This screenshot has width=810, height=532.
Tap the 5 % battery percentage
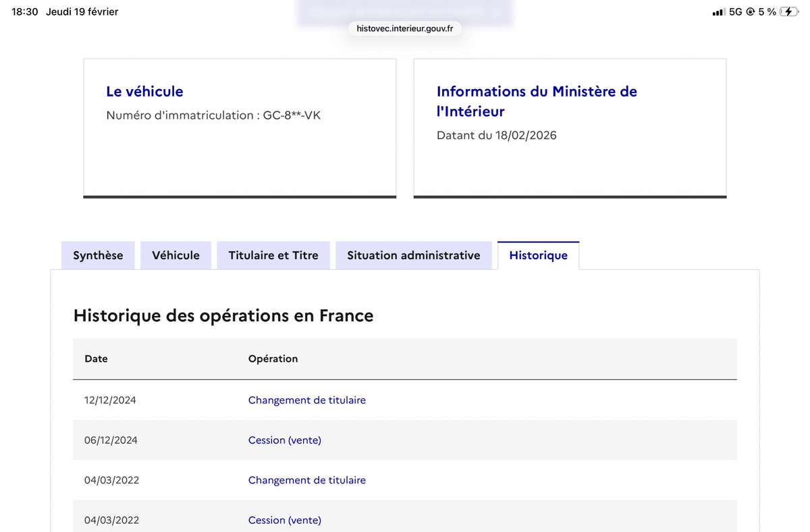click(767, 12)
